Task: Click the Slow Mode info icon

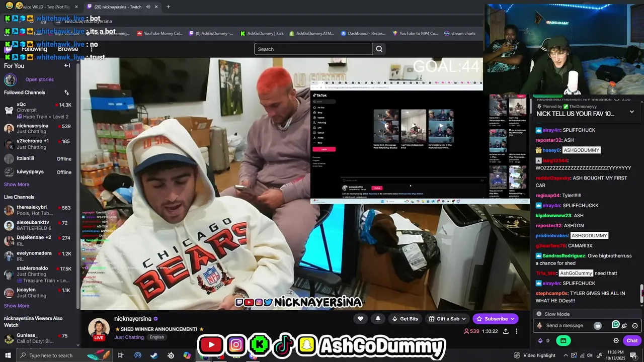Action: (x=539, y=314)
